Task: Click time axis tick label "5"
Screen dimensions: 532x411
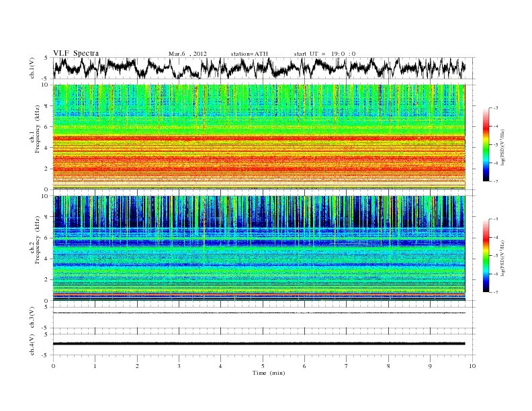Action: (x=263, y=366)
